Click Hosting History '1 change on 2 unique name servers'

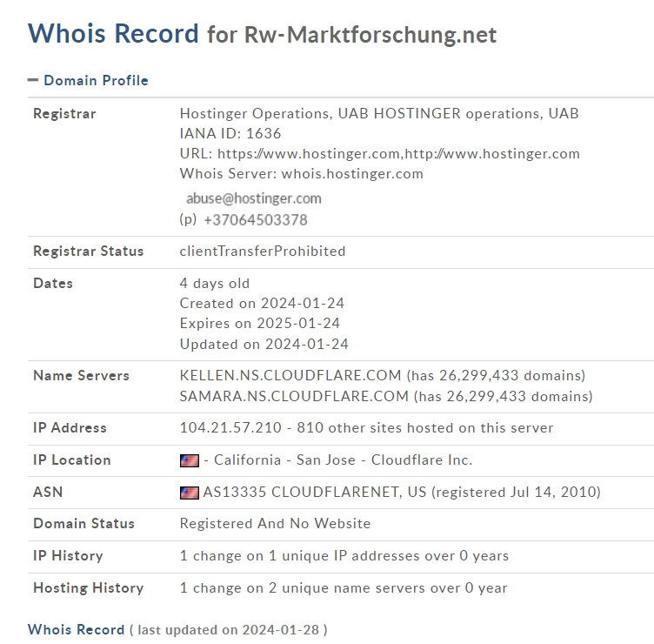[344, 588]
